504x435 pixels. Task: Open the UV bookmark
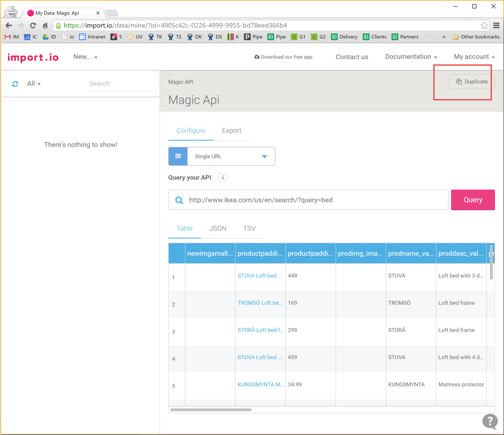pyautogui.click(x=135, y=37)
